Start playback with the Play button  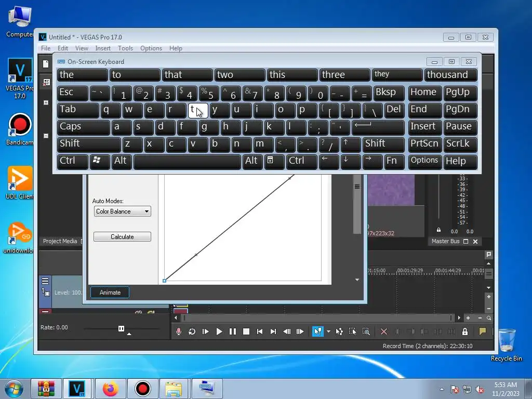point(219,331)
